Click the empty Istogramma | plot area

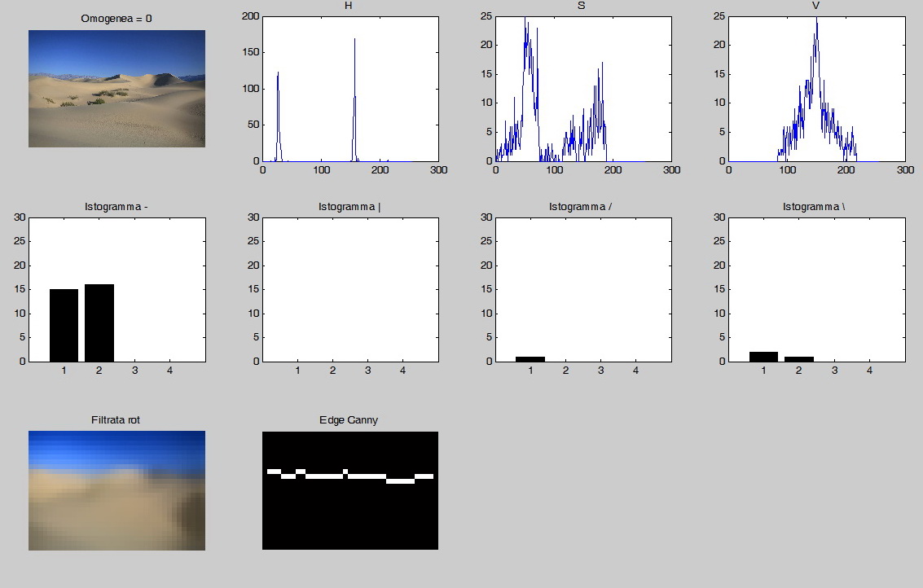click(350, 289)
